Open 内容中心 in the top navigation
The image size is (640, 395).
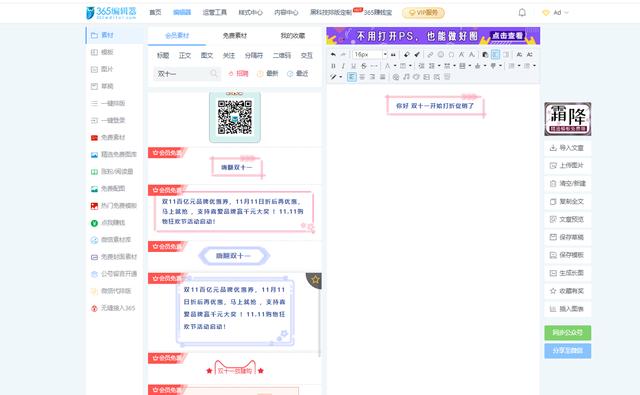click(x=286, y=12)
